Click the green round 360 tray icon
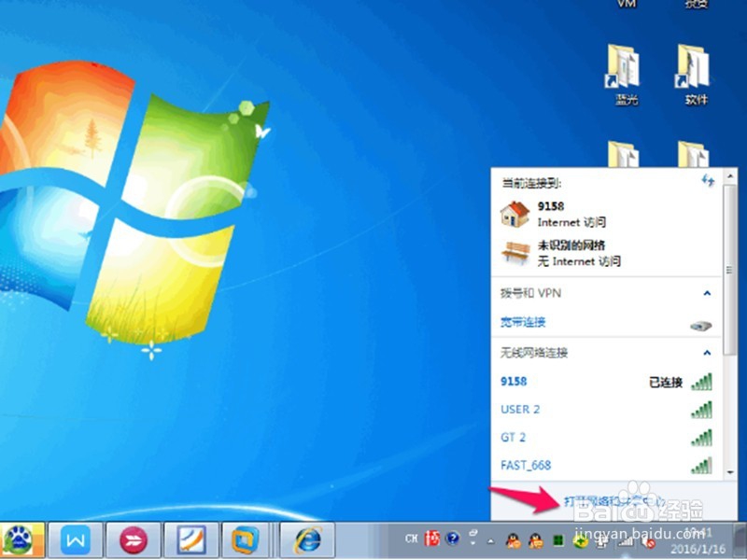Screen dimensions: 747x560 point(580,541)
